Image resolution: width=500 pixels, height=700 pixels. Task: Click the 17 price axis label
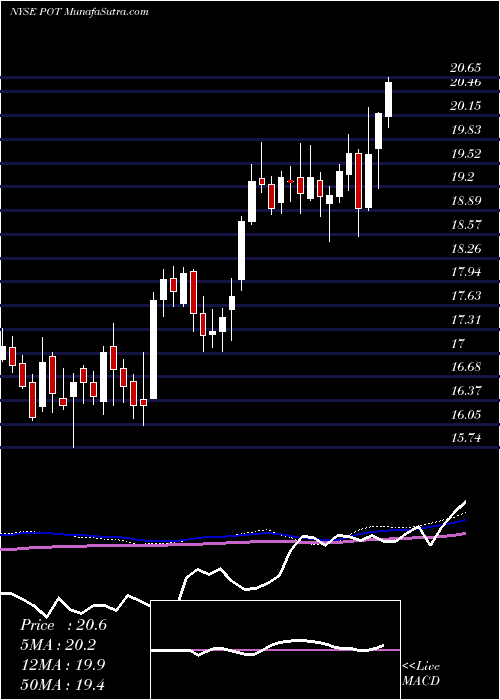(458, 343)
